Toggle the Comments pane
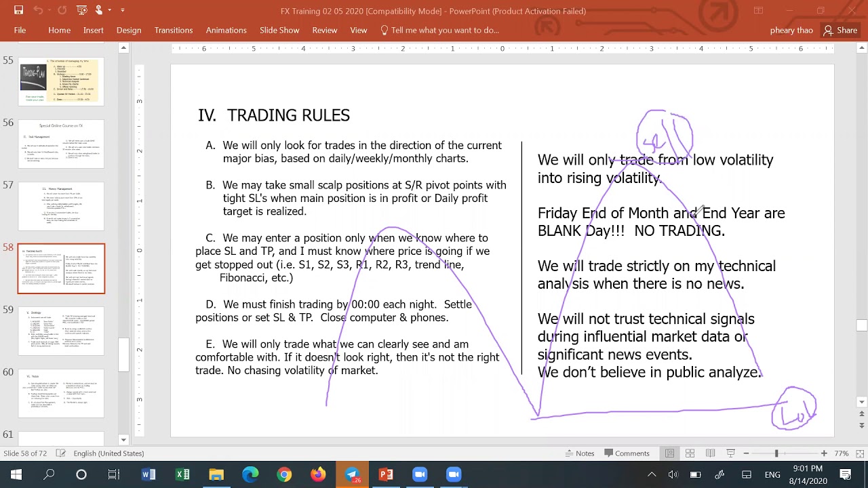Screen dimensions: 868x488 click(627, 453)
